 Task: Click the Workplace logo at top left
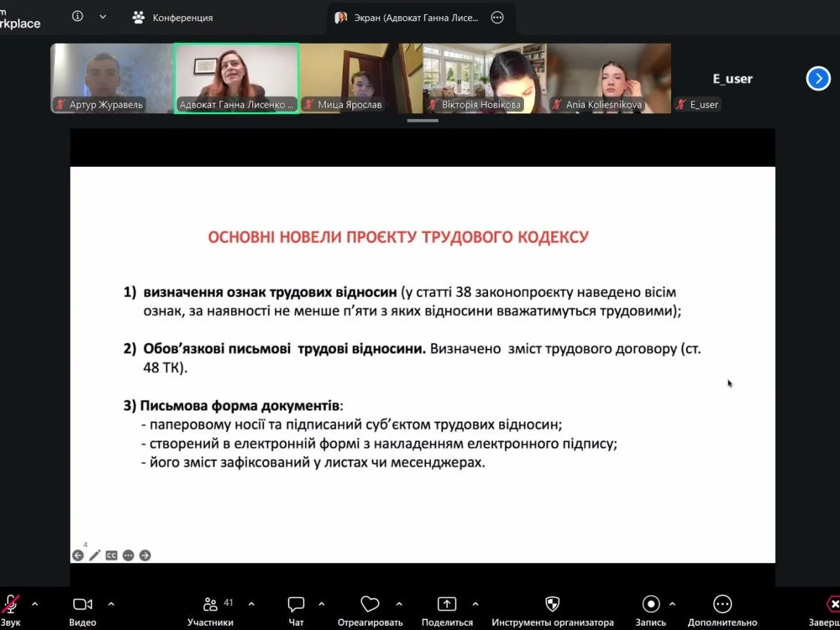(x=20, y=19)
